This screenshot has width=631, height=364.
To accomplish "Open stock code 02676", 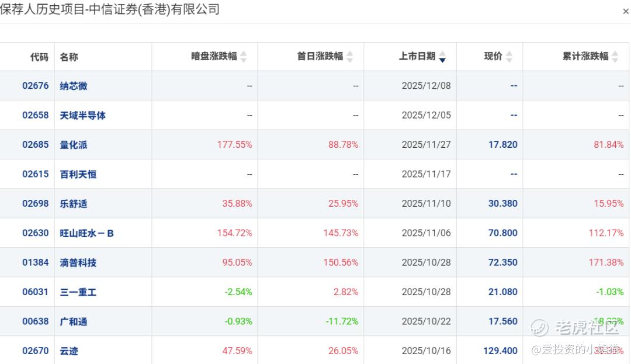I will click(x=36, y=86).
